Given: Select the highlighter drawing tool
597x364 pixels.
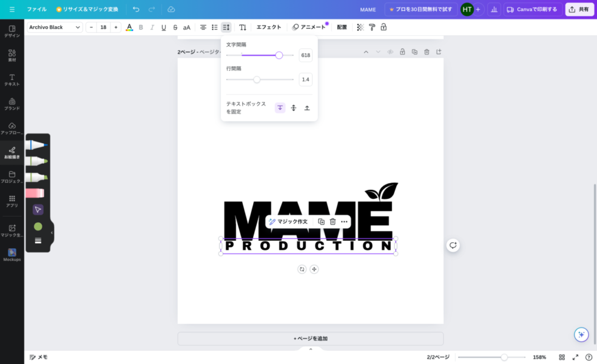Looking at the screenshot, I should click(38, 177).
